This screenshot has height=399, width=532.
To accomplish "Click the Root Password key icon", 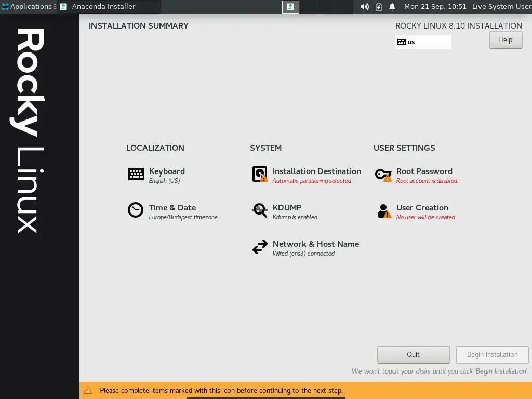I will tap(383, 175).
